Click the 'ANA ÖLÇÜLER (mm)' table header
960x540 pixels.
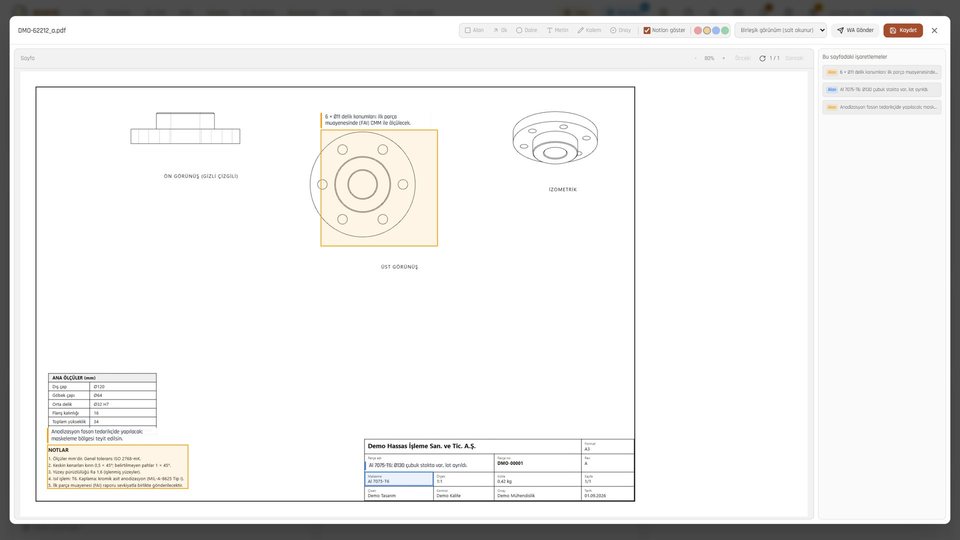(x=102, y=378)
